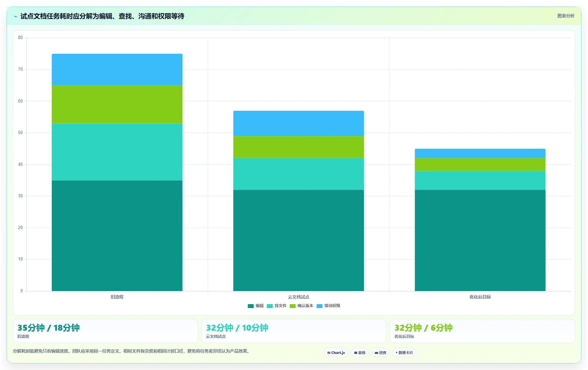Click the 云文档试点 x-axis label
The height and width of the screenshot is (370, 588).
pos(298,297)
